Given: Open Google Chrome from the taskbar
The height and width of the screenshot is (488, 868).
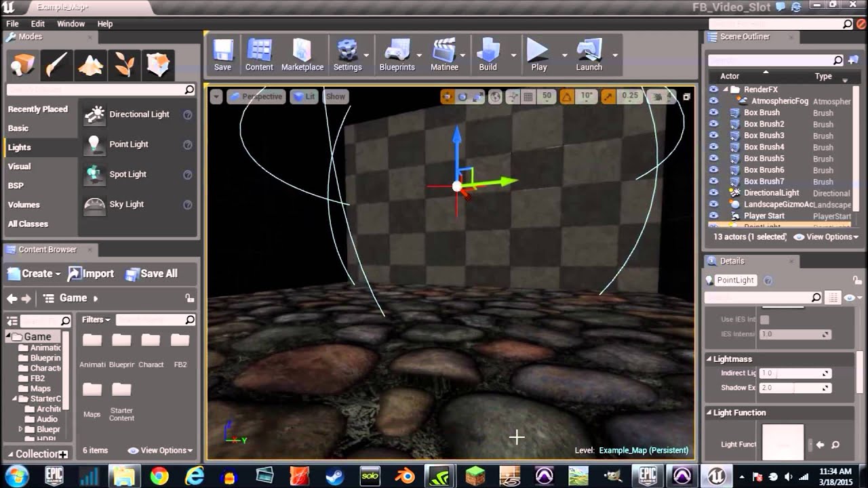Looking at the screenshot, I should [159, 476].
